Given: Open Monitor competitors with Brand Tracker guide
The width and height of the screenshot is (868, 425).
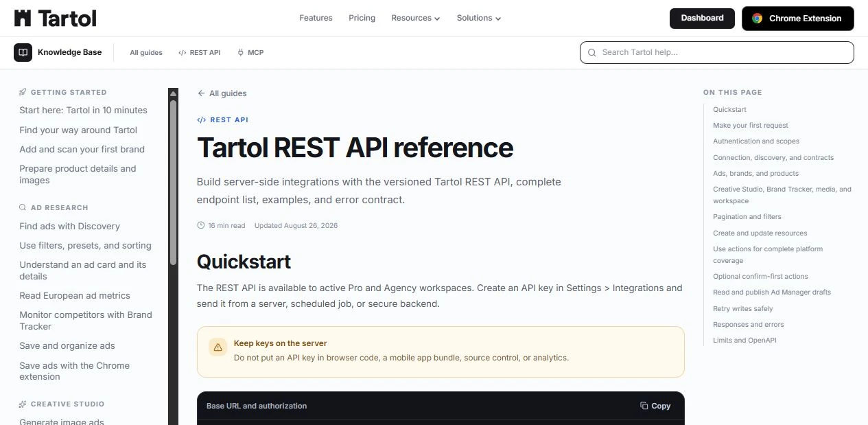Looking at the screenshot, I should (x=86, y=321).
